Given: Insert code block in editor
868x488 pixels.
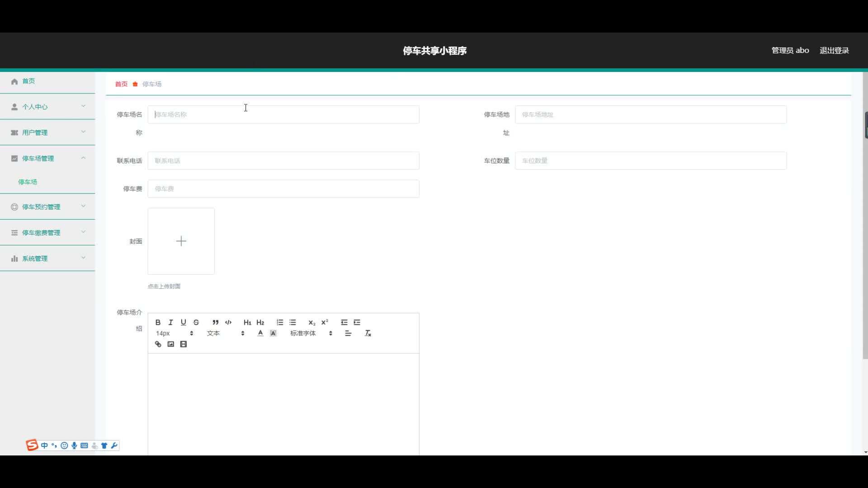Looking at the screenshot, I should tap(228, 322).
